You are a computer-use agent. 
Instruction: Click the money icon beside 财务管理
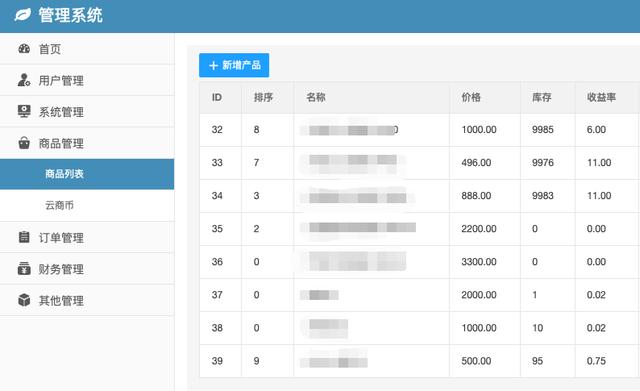24,269
